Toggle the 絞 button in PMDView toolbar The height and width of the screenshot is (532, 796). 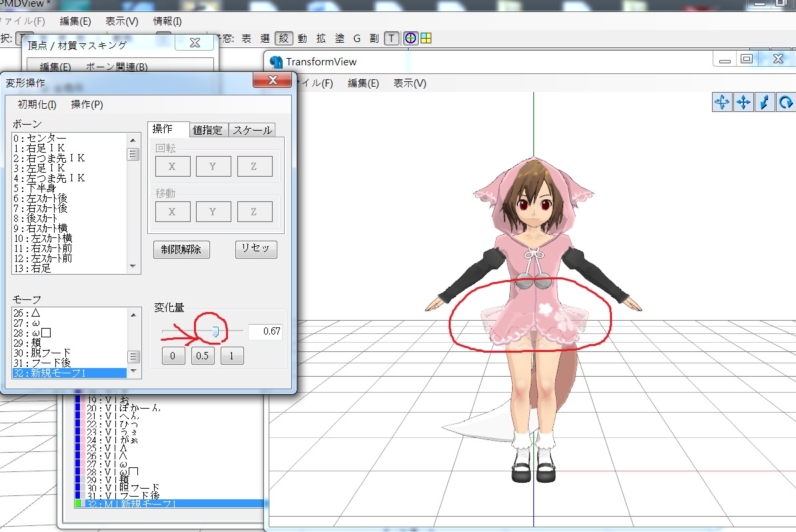click(x=284, y=38)
